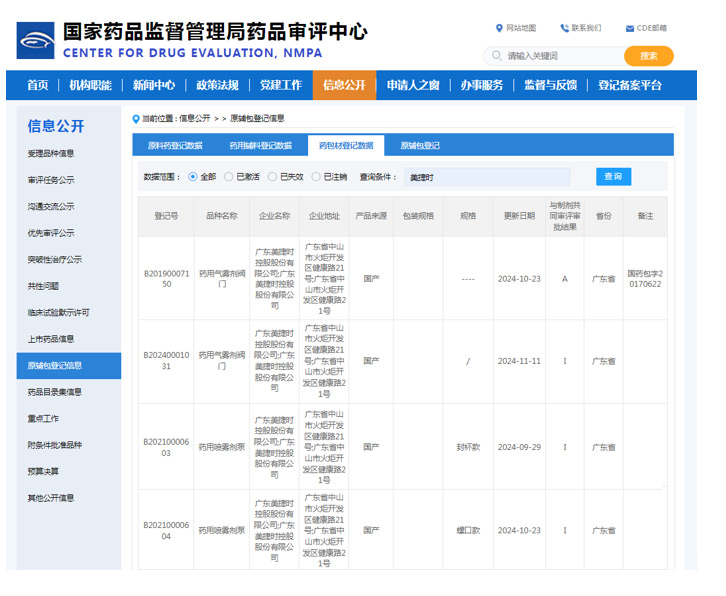Image resolution: width=726 pixels, height=596 pixels.
Task: Click the 网站地图 location pin icon
Action: coord(499,28)
